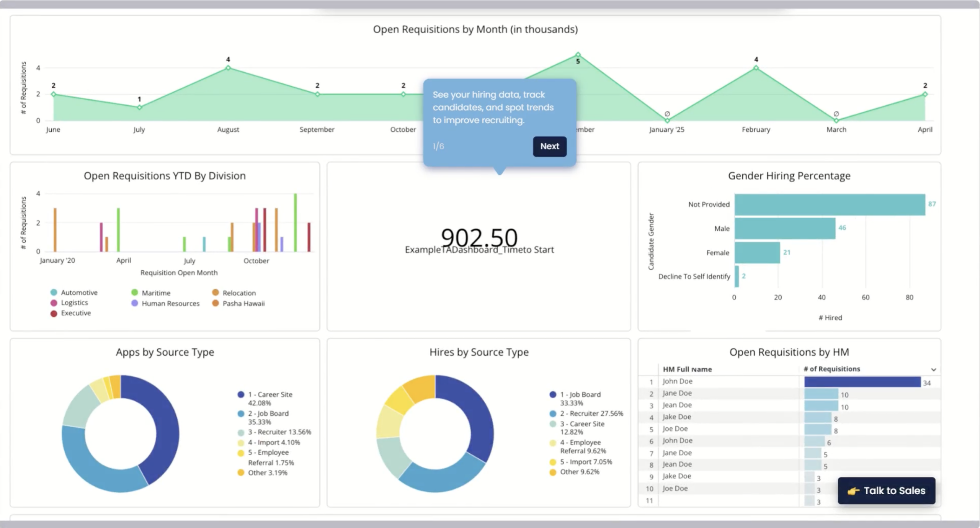Image resolution: width=980 pixels, height=528 pixels.
Task: Click the Job Board legend dot in Hires chart
Action: pyautogui.click(x=553, y=394)
